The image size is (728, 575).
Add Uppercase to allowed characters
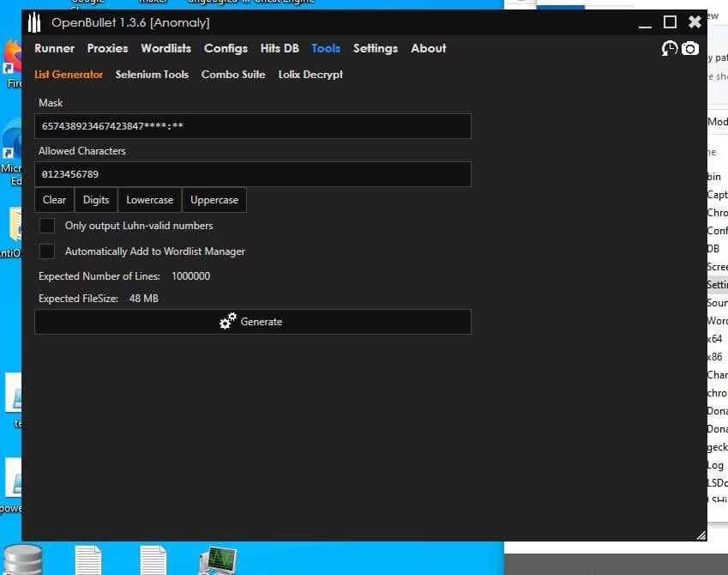pyautogui.click(x=214, y=200)
